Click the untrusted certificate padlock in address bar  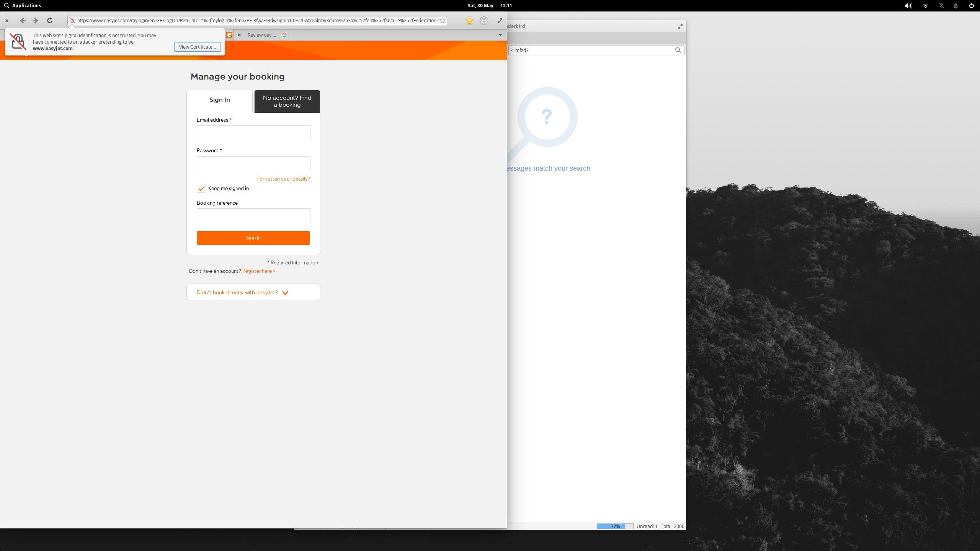[x=72, y=21]
